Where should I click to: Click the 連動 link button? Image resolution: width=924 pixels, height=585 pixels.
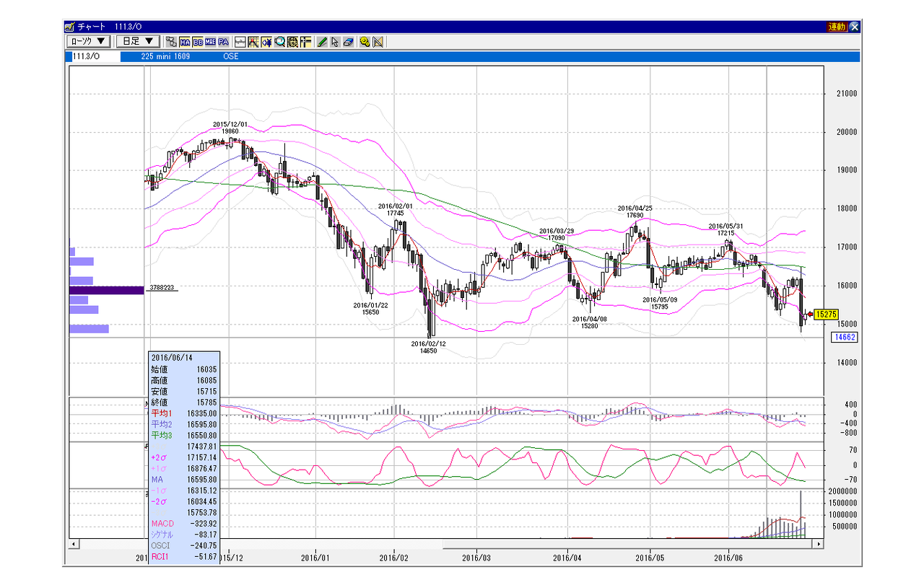(x=837, y=27)
